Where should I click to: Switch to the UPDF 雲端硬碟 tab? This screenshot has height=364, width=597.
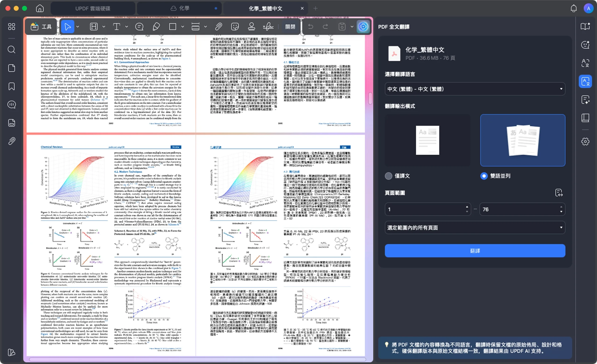[x=93, y=8]
